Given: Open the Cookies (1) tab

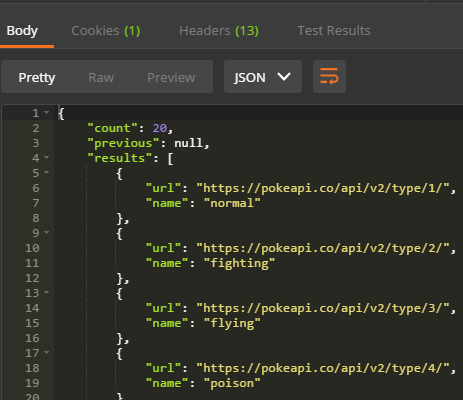Looking at the screenshot, I should tap(106, 31).
